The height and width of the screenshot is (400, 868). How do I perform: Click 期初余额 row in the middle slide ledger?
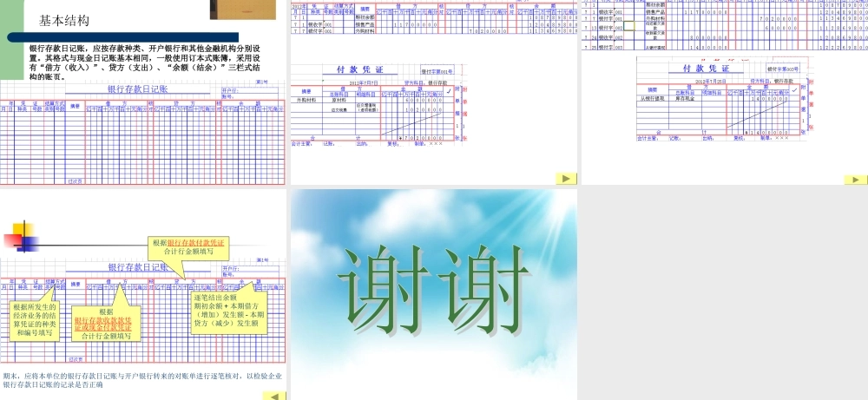(433, 17)
